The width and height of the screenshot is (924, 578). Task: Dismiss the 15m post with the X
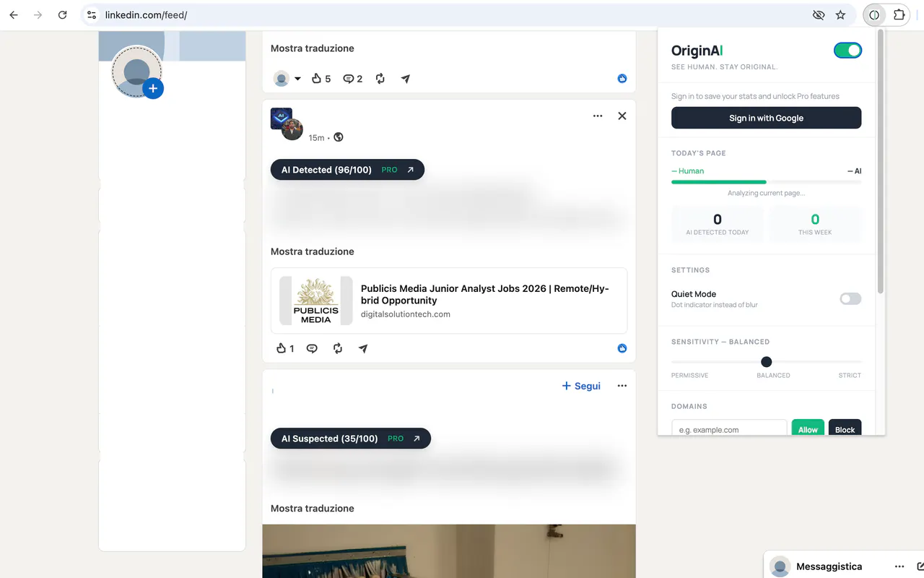[x=622, y=116]
